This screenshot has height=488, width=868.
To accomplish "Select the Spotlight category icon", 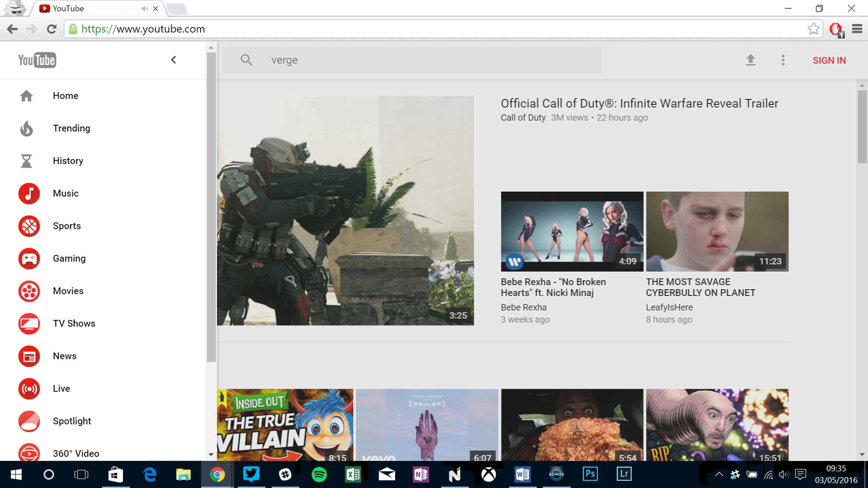I will pyautogui.click(x=29, y=421).
